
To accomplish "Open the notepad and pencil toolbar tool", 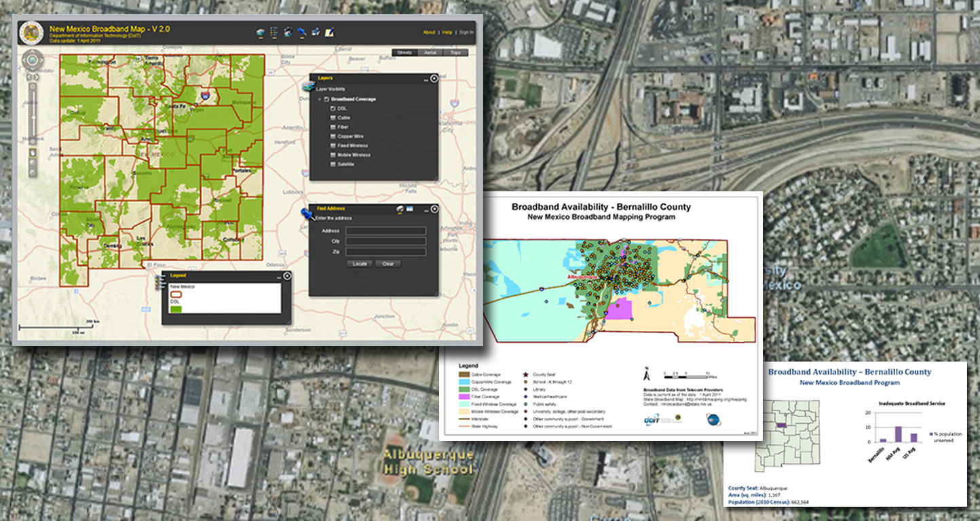I will 330,33.
